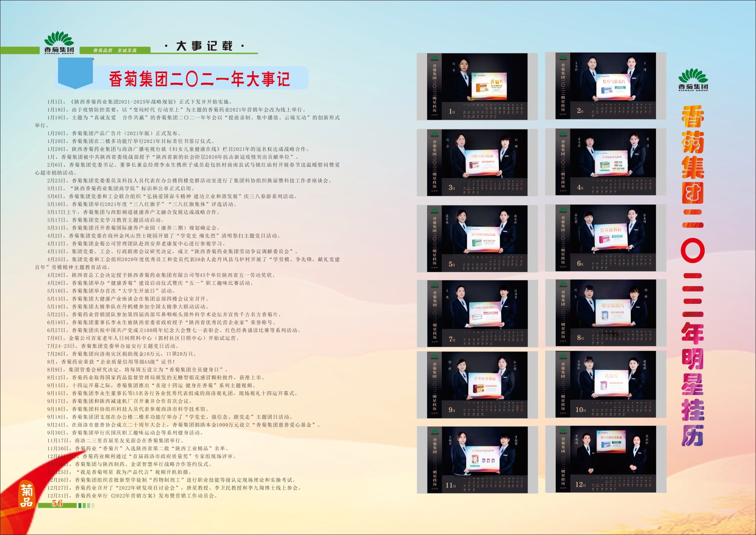
Task: Click the 4月2日 entry about 清明祭扫主题党日活动
Action: 165,236
